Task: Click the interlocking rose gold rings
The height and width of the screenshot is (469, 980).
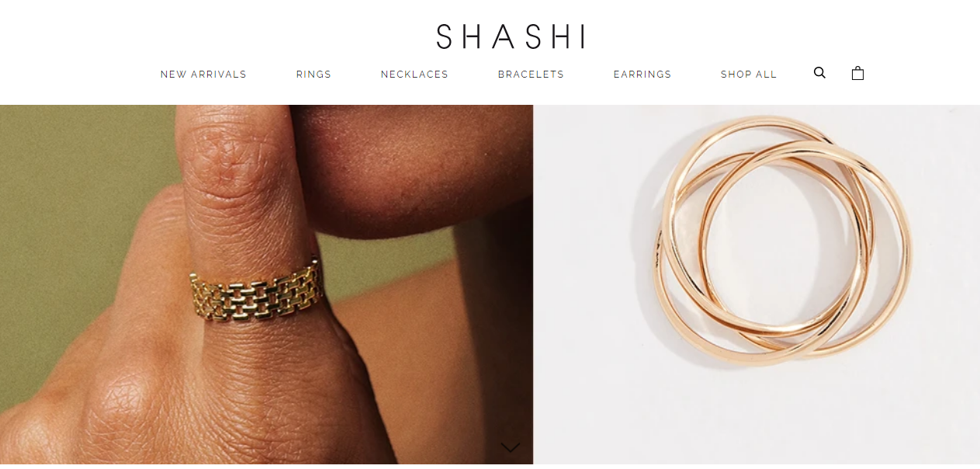Action: coord(781,241)
